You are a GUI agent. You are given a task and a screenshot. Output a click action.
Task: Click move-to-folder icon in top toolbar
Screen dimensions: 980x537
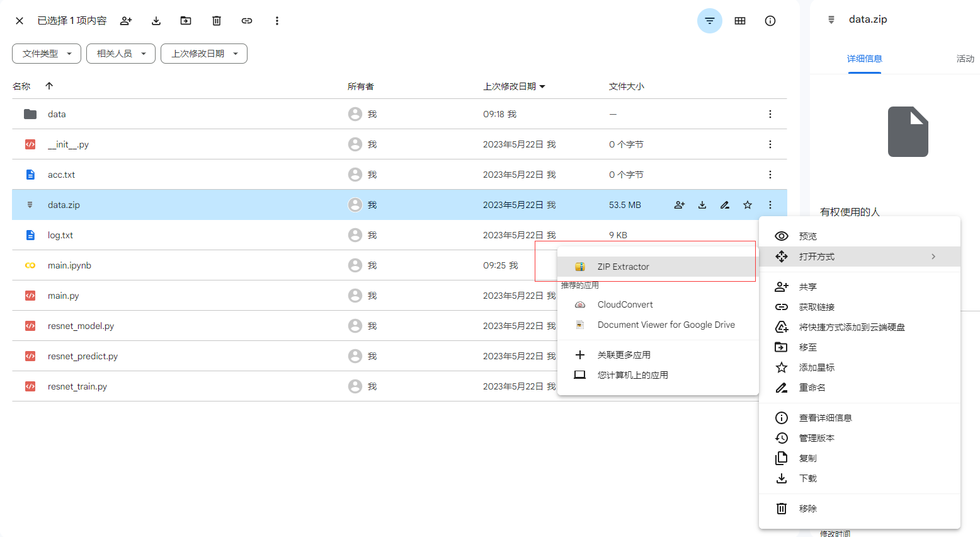186,21
